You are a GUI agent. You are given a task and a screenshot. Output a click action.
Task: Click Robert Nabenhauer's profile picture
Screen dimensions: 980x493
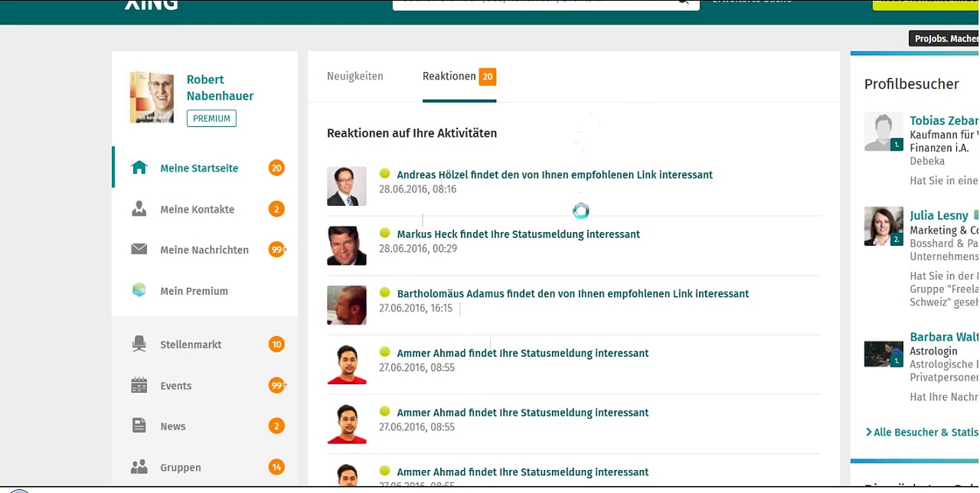[x=152, y=97]
